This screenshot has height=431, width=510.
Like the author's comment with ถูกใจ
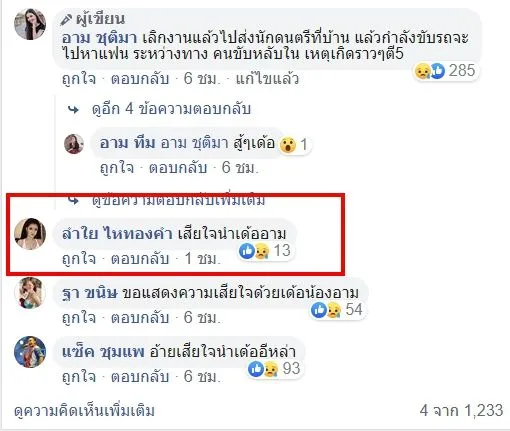79,79
